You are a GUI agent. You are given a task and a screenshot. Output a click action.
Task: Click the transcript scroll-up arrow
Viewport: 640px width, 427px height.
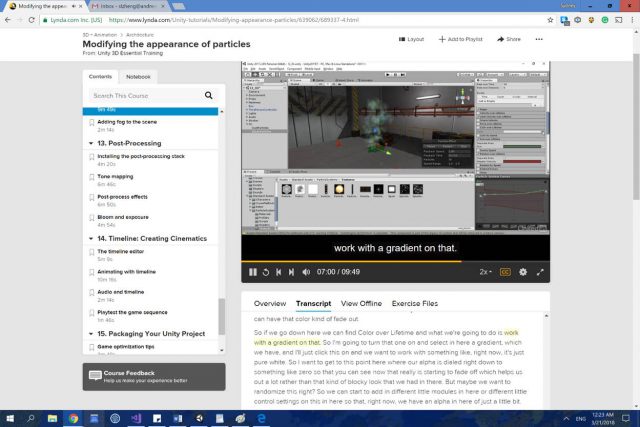click(546, 316)
